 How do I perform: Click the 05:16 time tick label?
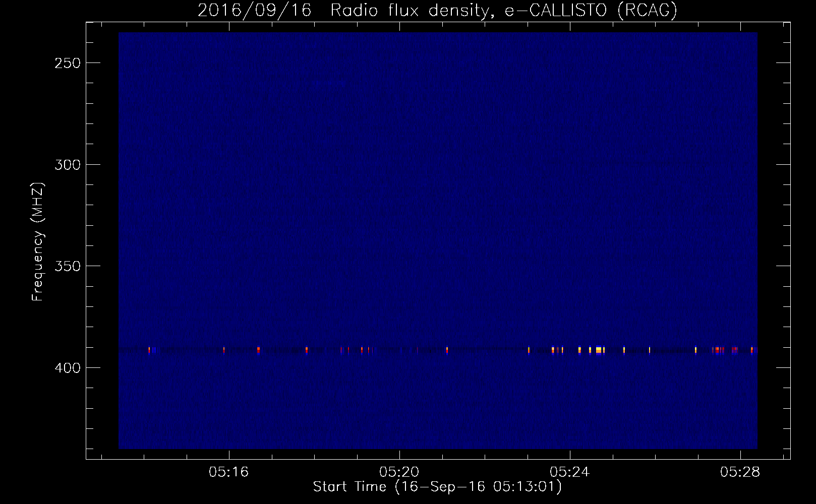pos(229,472)
